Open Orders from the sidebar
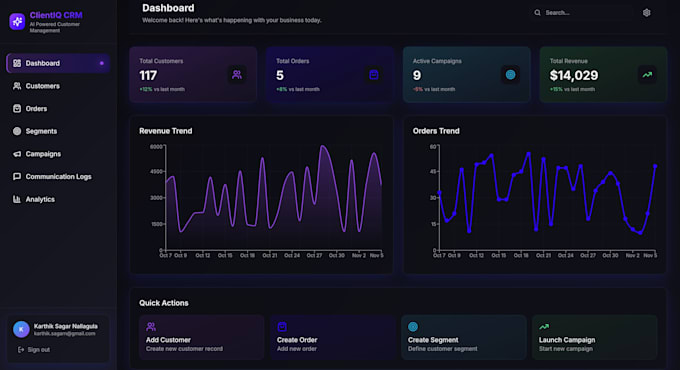 [x=58, y=108]
